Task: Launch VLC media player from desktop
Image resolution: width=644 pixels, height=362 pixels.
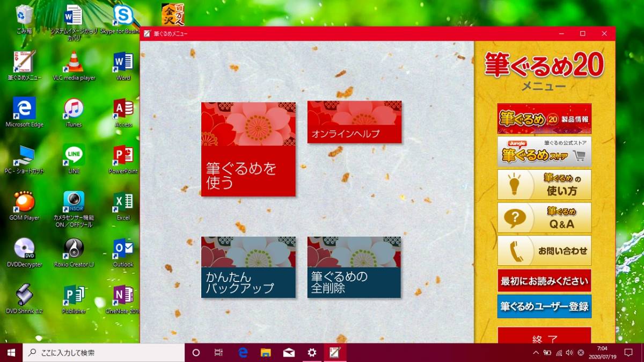Action: (74, 66)
